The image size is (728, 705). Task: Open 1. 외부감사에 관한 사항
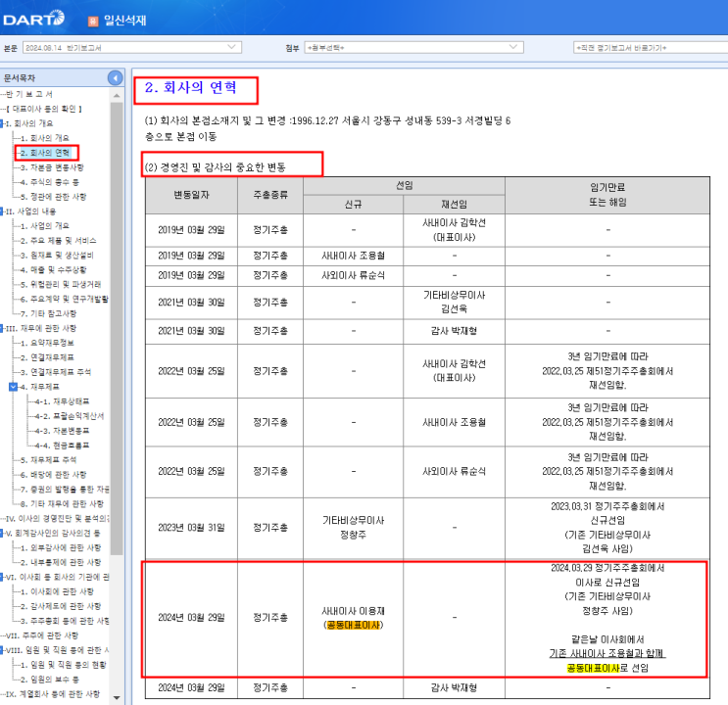(x=61, y=548)
